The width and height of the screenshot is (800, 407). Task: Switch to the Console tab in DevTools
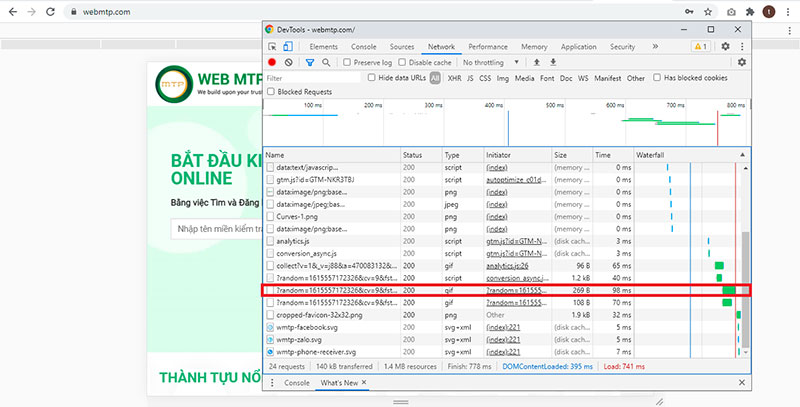click(x=363, y=47)
